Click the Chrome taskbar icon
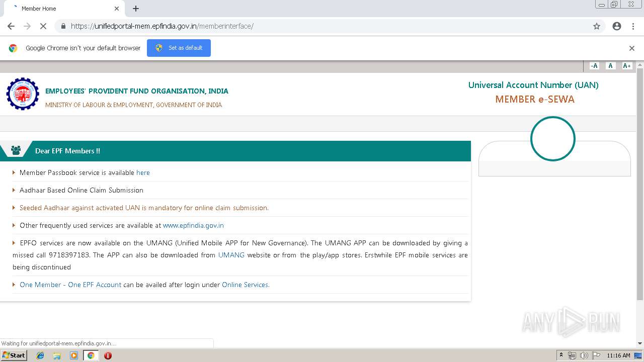Image resolution: width=644 pixels, height=362 pixels. [x=91, y=355]
